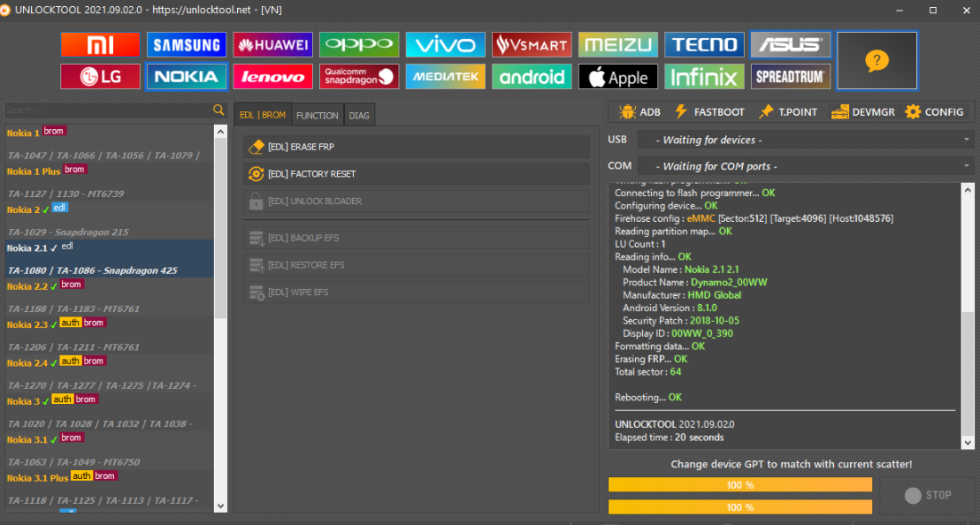The width and height of the screenshot is (980, 525).
Task: Open the COM ports dropdown
Action: [805, 166]
